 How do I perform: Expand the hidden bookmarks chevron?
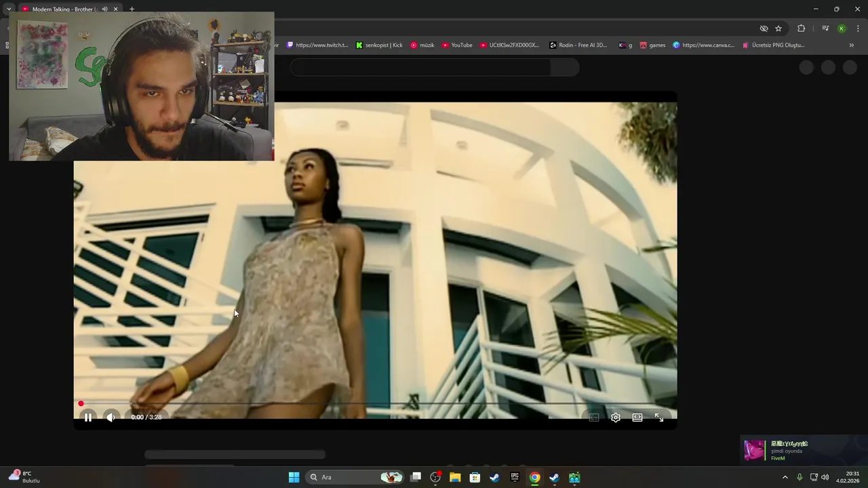pyautogui.click(x=851, y=45)
